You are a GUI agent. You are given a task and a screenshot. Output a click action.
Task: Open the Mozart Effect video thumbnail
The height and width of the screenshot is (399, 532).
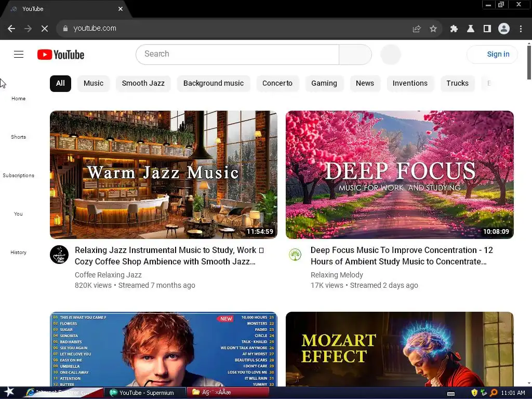click(400, 349)
